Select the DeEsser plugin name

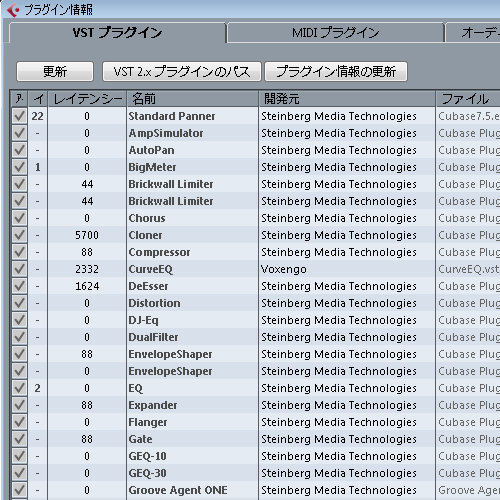[148, 286]
